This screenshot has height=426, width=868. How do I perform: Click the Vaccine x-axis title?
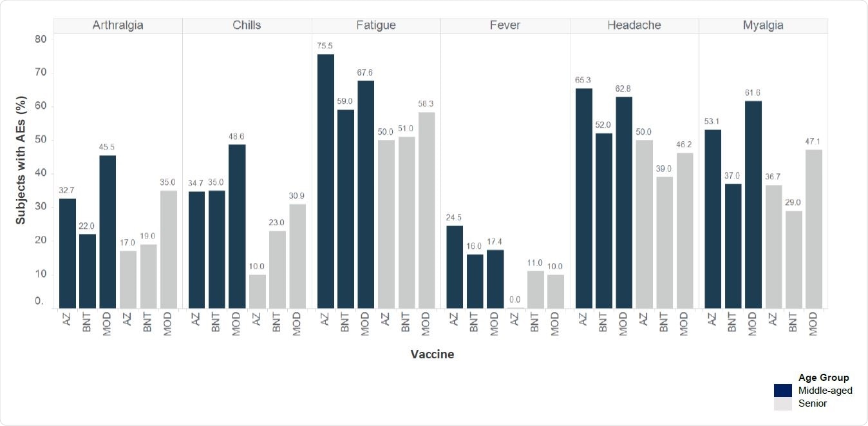[433, 354]
